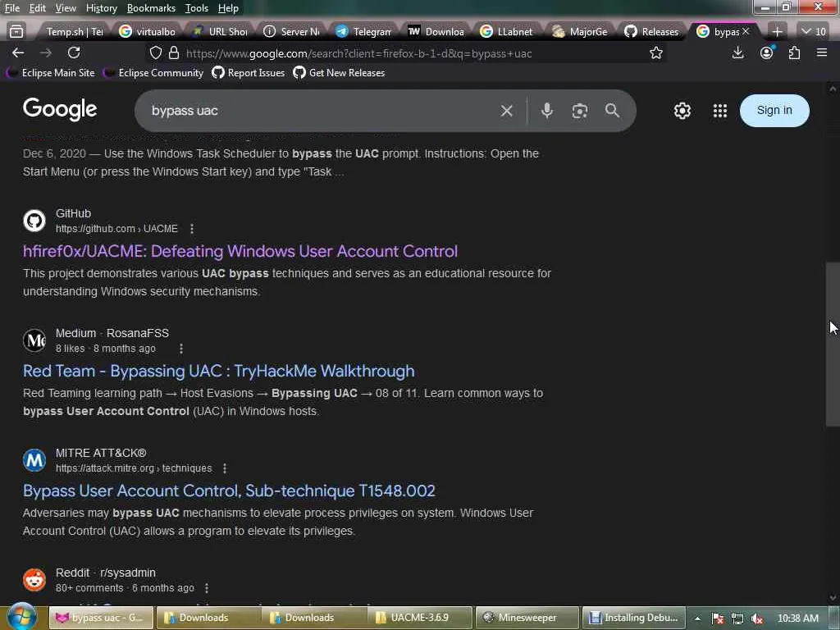Open Red Team Bypassing UAC TryHackMe link
The width and height of the screenshot is (840, 630).
218,371
